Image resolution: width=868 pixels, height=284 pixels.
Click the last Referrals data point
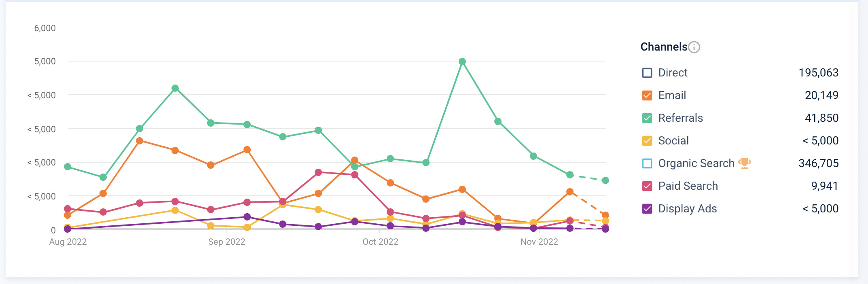[x=605, y=180]
